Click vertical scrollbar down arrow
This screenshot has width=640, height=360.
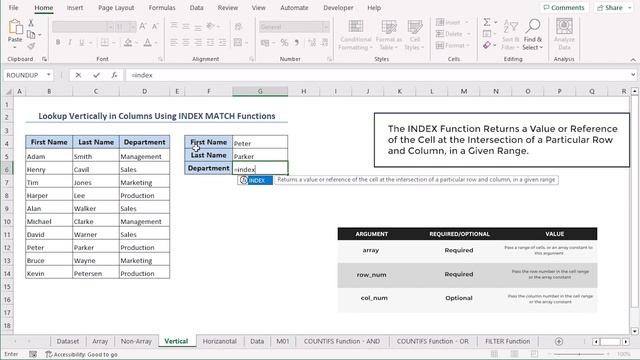tap(634, 331)
